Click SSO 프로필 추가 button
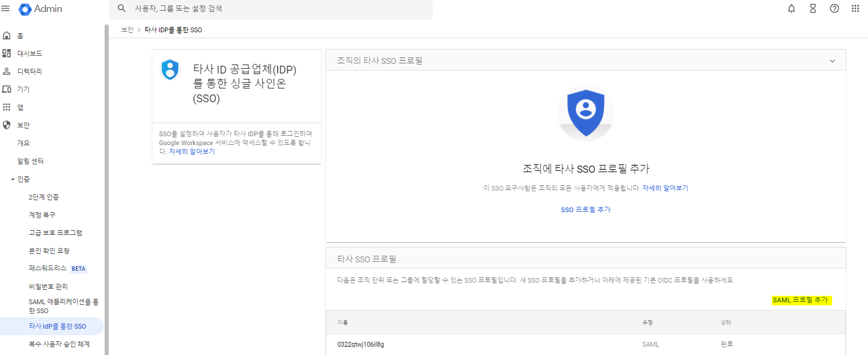The width and height of the screenshot is (868, 355). [x=585, y=209]
